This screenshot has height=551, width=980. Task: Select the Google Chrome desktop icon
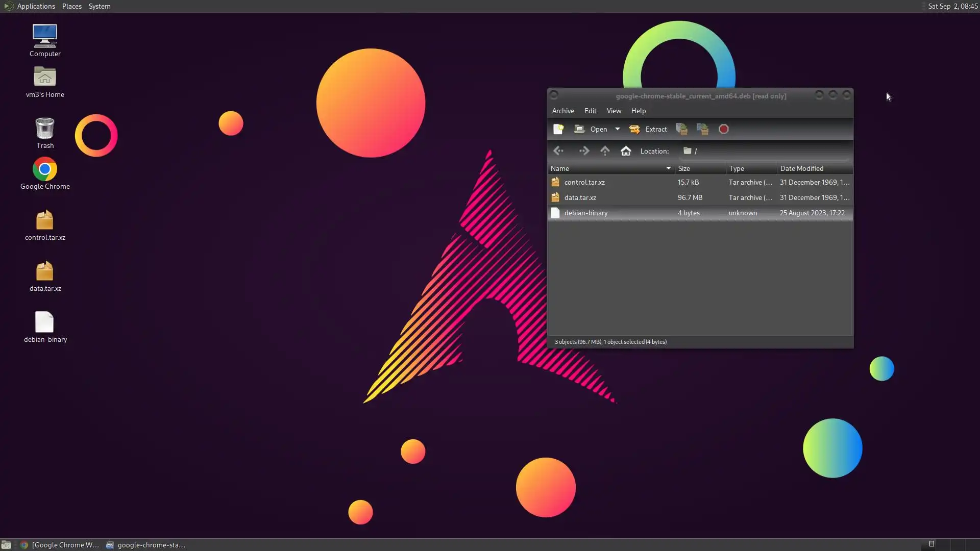point(45,169)
